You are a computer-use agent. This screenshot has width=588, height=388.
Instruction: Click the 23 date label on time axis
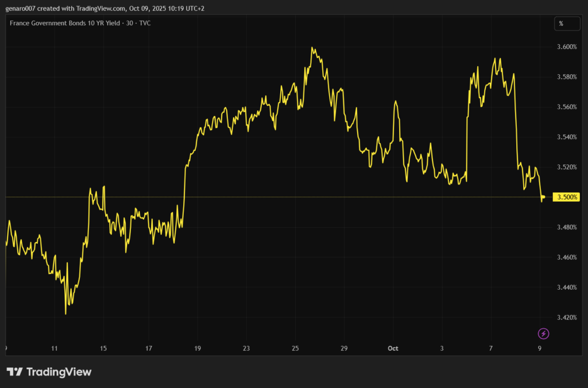(246, 348)
